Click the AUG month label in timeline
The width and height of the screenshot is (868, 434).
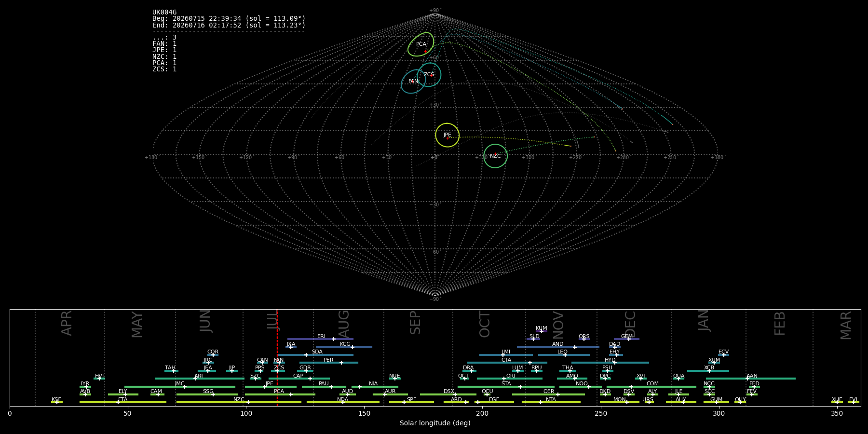(x=344, y=324)
